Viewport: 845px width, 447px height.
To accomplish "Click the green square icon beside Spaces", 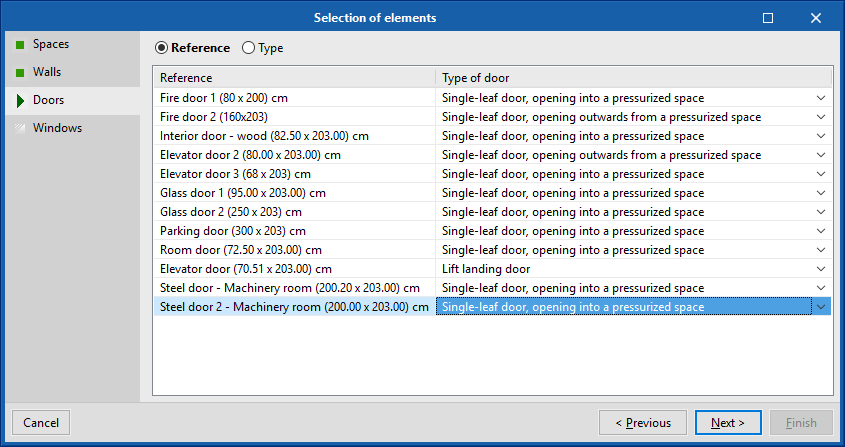I will 20,45.
